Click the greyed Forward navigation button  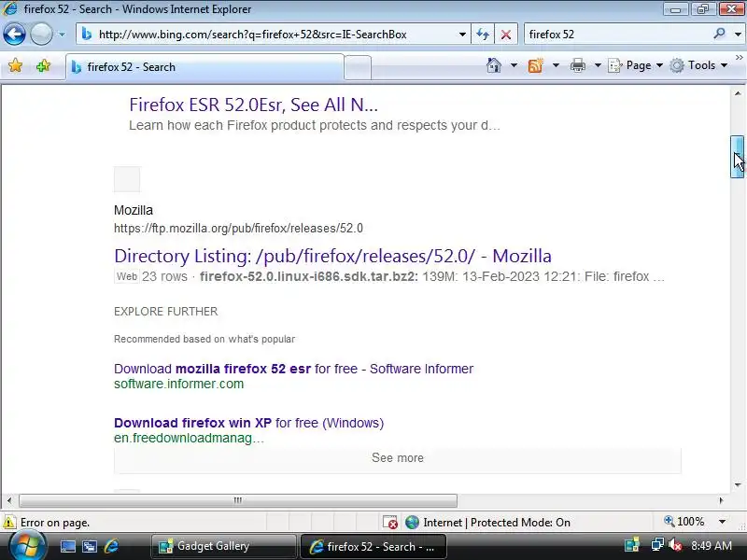point(41,35)
